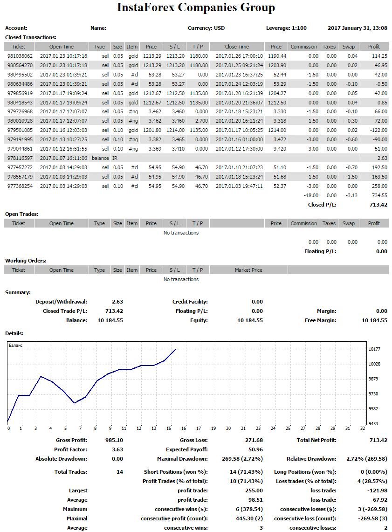The image size is (392, 532).
Task: Click relative drawdown value "2.72% (269.58)"
Action: click(x=366, y=459)
